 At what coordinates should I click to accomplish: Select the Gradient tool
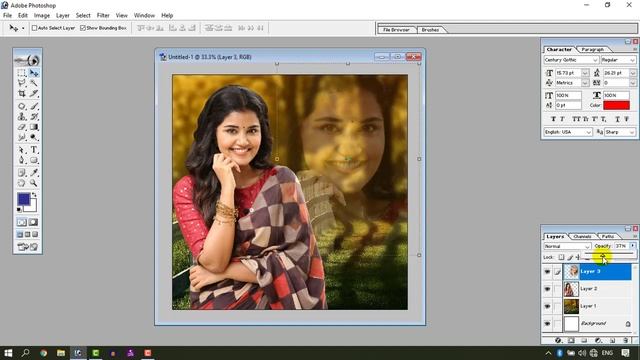pos(34,127)
